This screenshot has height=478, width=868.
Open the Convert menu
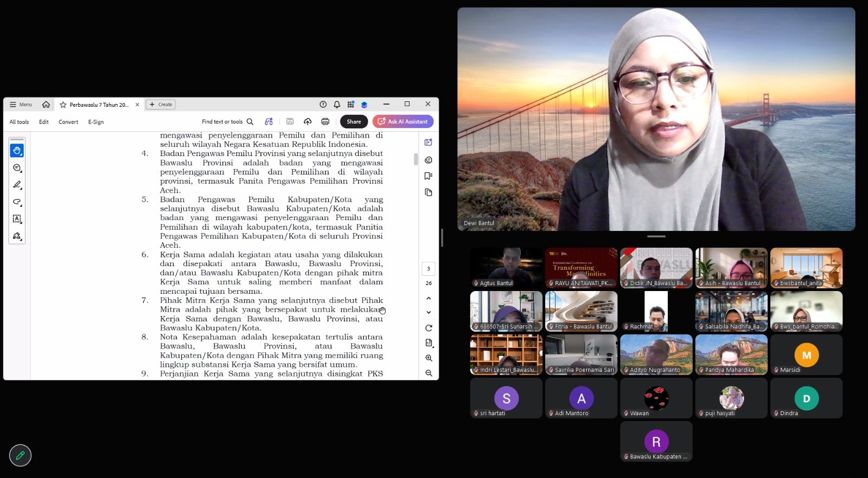pyautogui.click(x=68, y=122)
